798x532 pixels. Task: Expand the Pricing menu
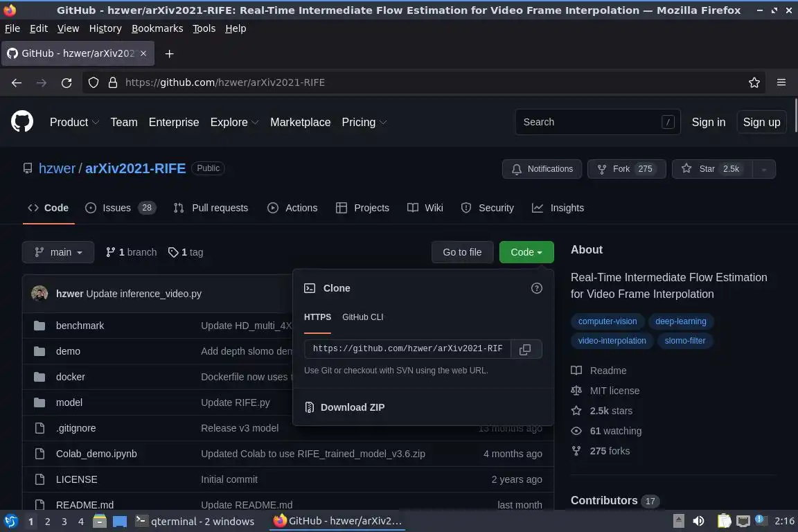click(x=364, y=122)
